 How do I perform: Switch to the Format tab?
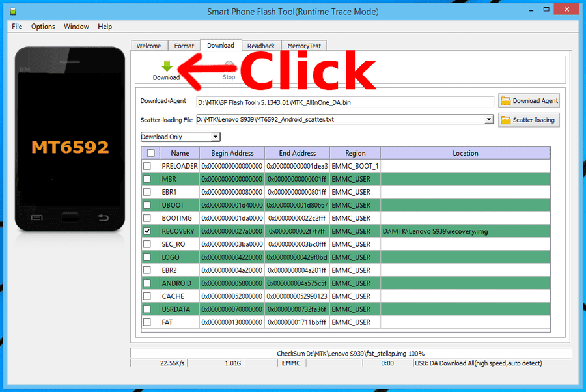(184, 46)
